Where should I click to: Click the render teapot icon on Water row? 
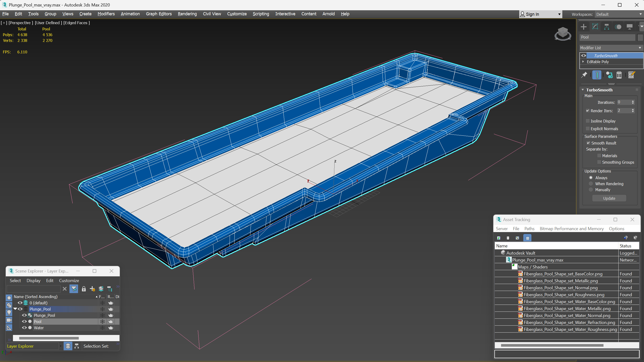tap(111, 328)
